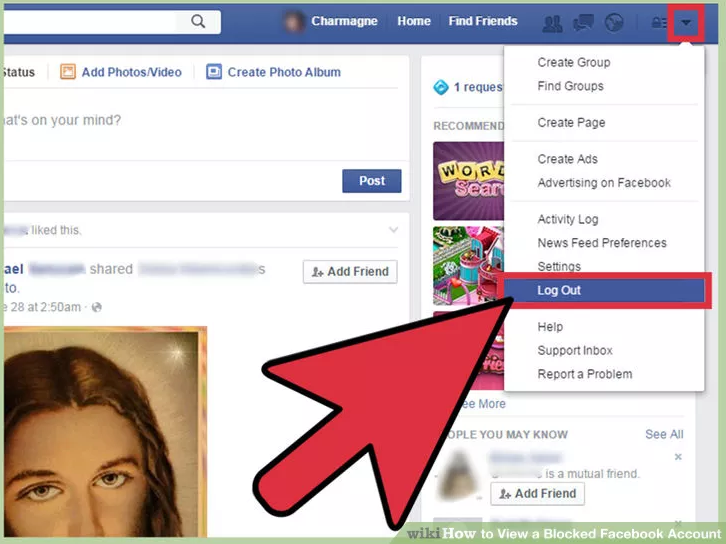Open Activity Log menu item
Image resolution: width=726 pixels, height=544 pixels.
[568, 219]
